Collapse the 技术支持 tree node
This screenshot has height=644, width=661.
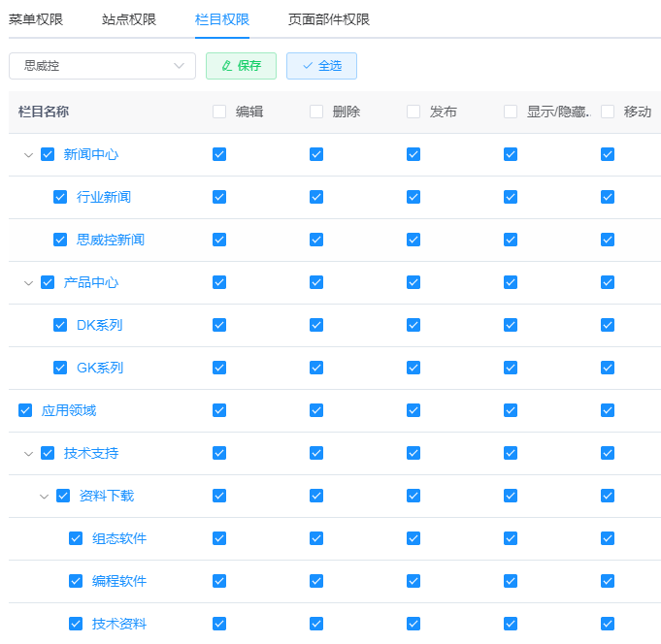(x=28, y=454)
